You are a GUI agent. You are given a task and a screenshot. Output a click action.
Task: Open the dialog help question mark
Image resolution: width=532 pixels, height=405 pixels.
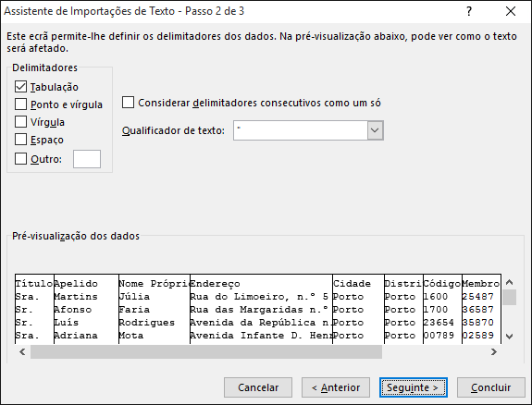click(469, 11)
